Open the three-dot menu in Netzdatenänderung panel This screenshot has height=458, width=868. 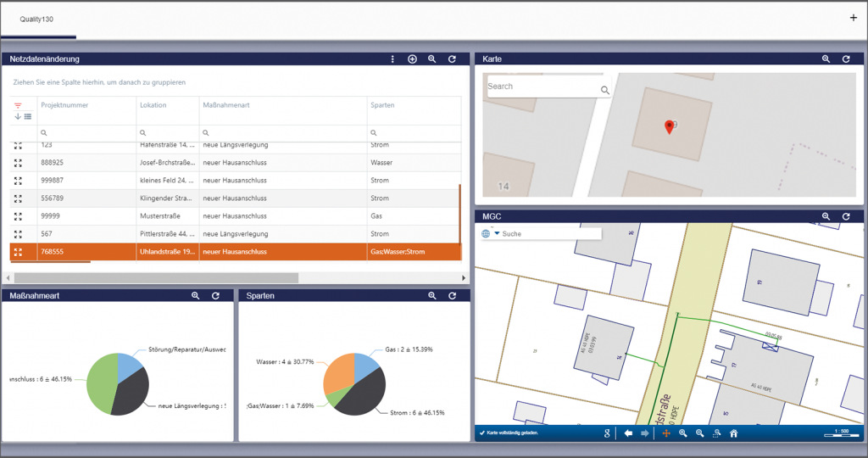pos(392,59)
